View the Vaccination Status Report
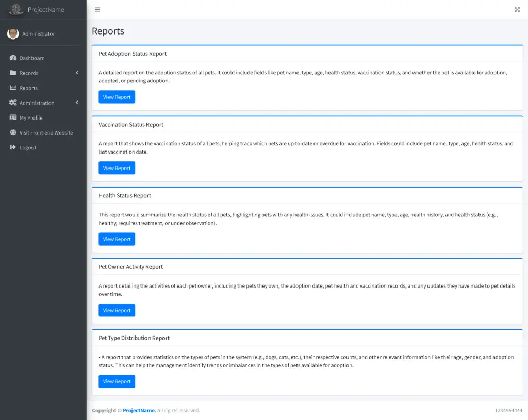This screenshot has width=528, height=420. pos(117,168)
